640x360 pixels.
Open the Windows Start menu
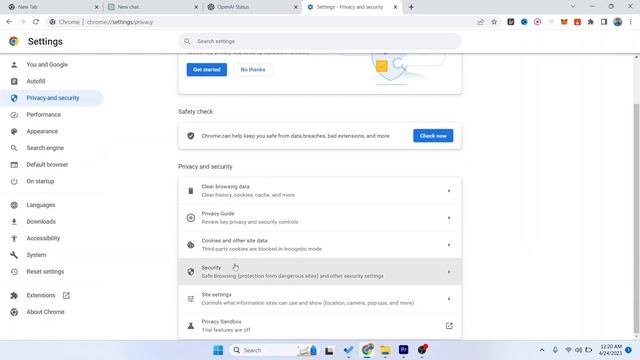pyautogui.click(x=218, y=350)
